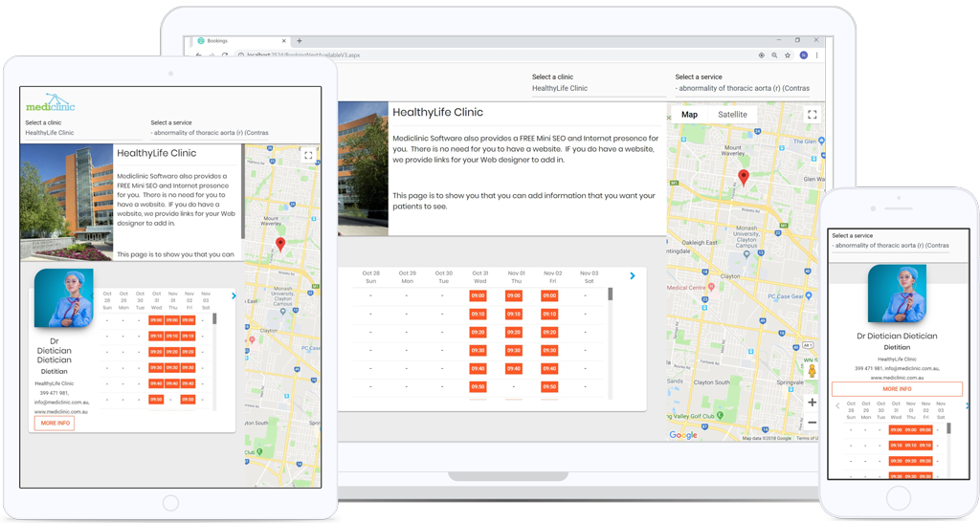Expand the tablet map to fullscreen
This screenshot has height=523, width=980.
point(308,155)
